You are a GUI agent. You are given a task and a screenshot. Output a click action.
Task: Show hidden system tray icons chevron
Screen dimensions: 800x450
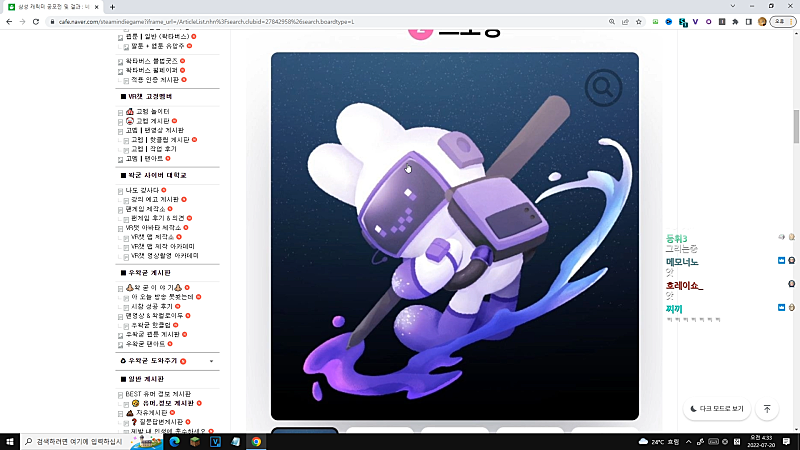point(688,442)
